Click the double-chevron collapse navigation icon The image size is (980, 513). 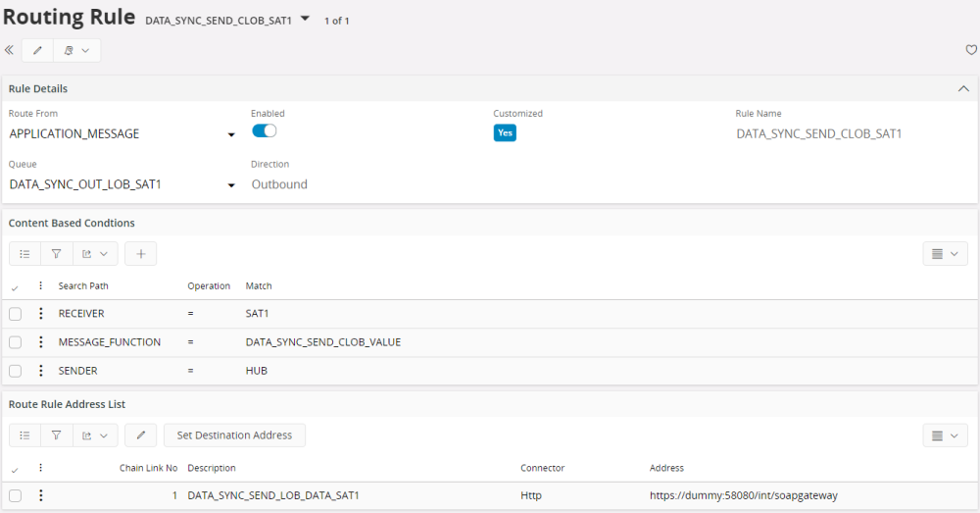(9, 50)
